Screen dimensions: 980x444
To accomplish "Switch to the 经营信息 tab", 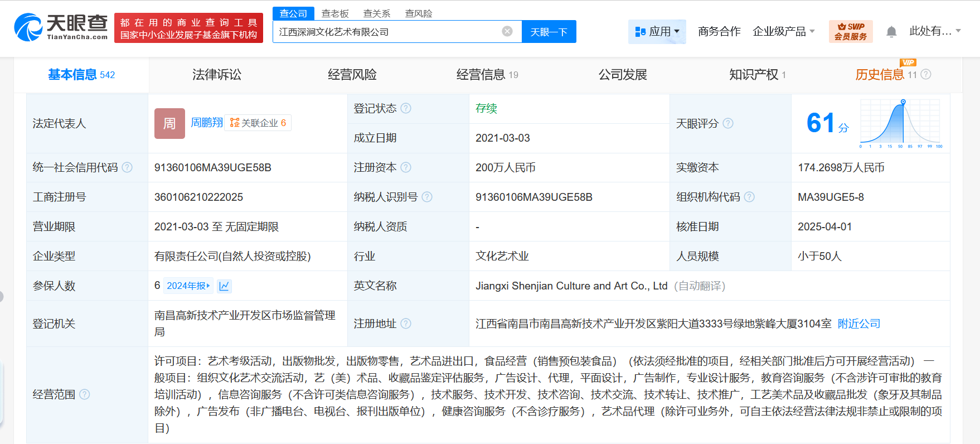I will (x=487, y=75).
